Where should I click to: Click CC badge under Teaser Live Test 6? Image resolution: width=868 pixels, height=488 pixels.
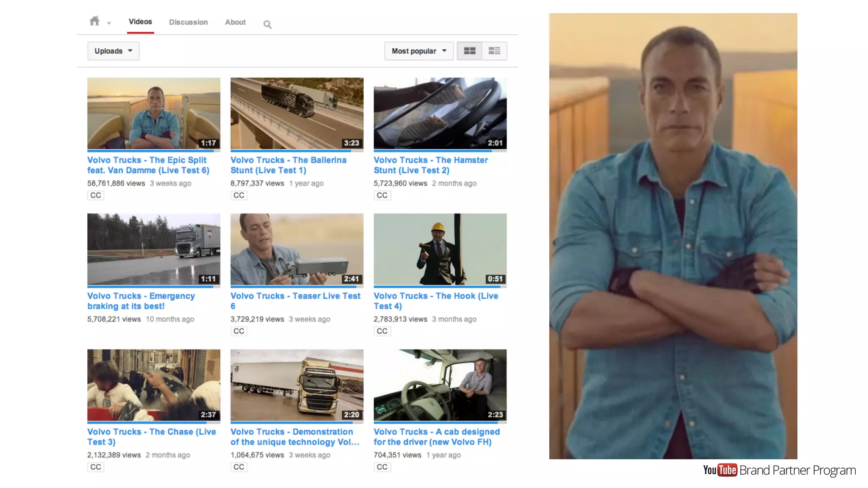pyautogui.click(x=239, y=331)
